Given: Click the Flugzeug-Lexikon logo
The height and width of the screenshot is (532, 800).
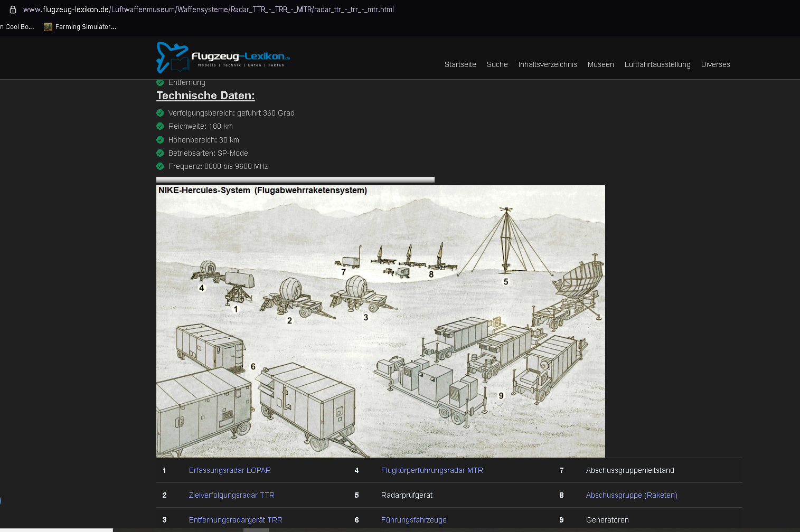Looking at the screenshot, I should (223, 58).
